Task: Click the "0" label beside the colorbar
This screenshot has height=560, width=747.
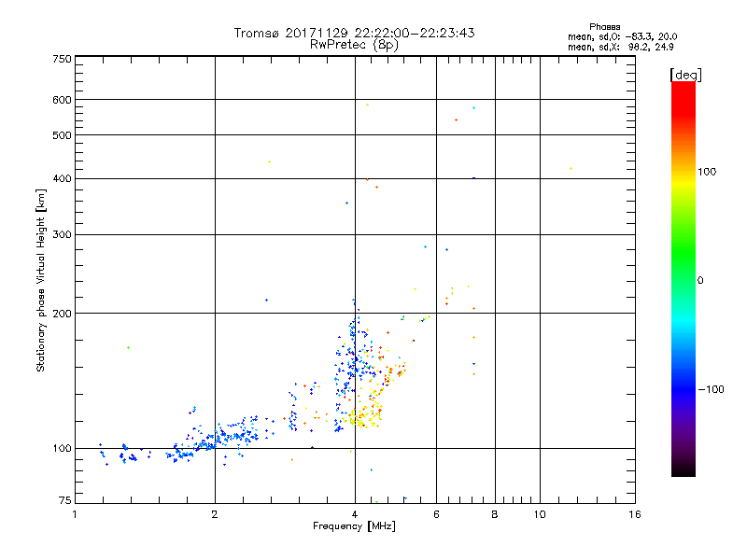Action: click(699, 281)
